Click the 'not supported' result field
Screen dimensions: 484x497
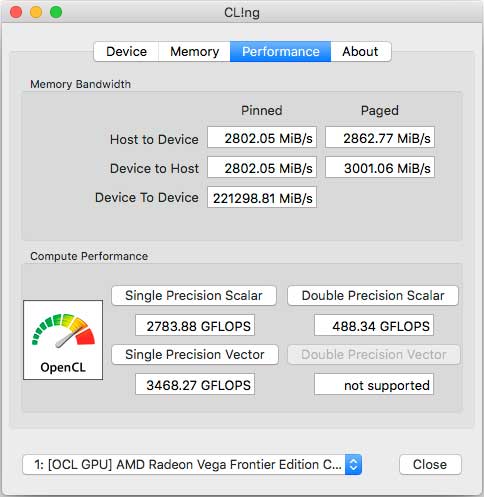click(x=374, y=384)
